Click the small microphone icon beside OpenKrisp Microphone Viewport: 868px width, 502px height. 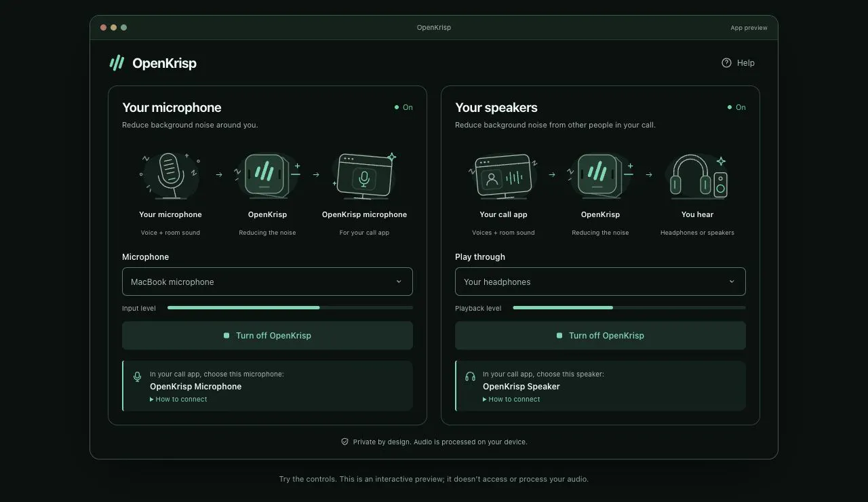138,376
